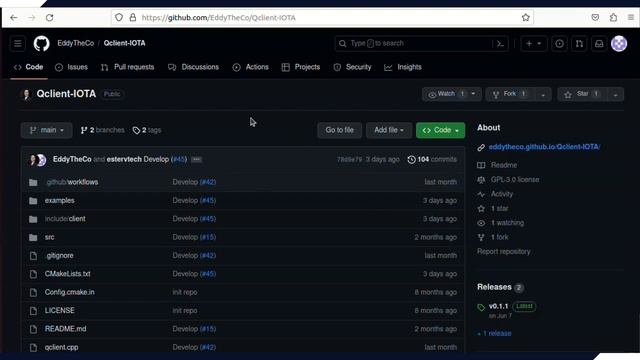The image size is (640, 360).
Task: Open the Fork options dropdown arrow
Action: pyautogui.click(x=543, y=95)
